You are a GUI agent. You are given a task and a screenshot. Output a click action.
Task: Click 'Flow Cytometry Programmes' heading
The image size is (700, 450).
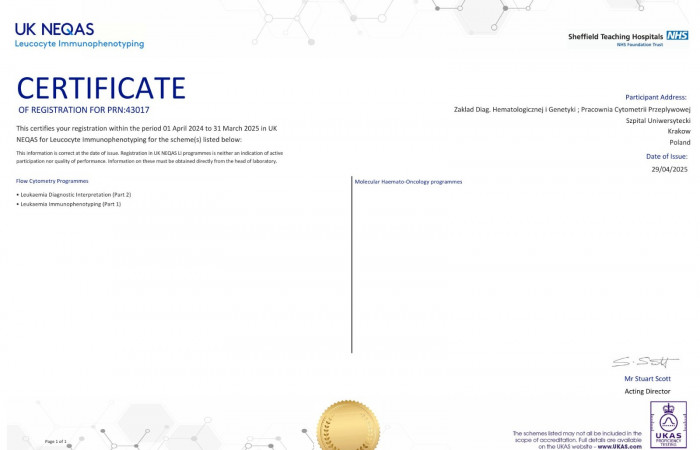52,181
